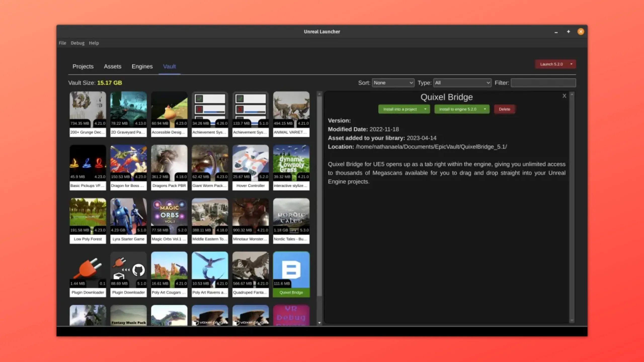
Task: Click the details panel scrollbar
Action: (572, 207)
